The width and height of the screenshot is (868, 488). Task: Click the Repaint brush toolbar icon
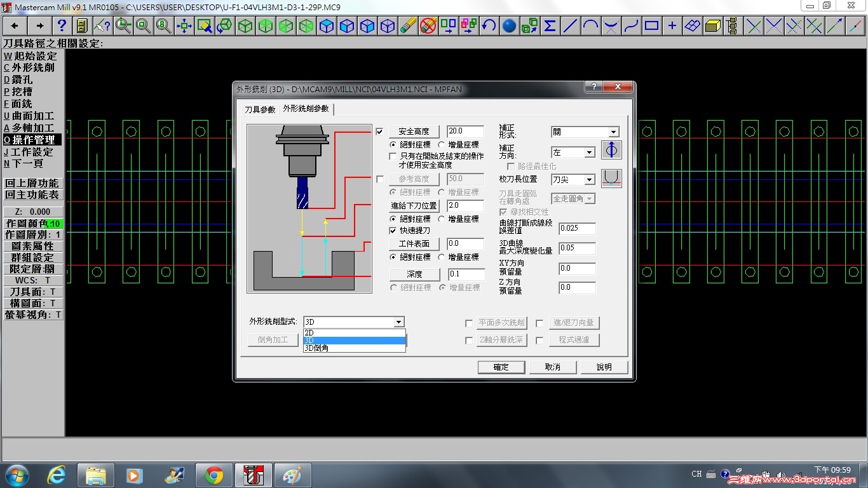[205, 26]
